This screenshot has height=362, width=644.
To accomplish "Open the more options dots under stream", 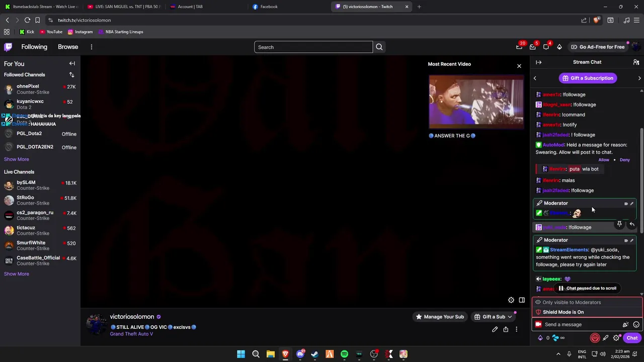I will 516,329.
